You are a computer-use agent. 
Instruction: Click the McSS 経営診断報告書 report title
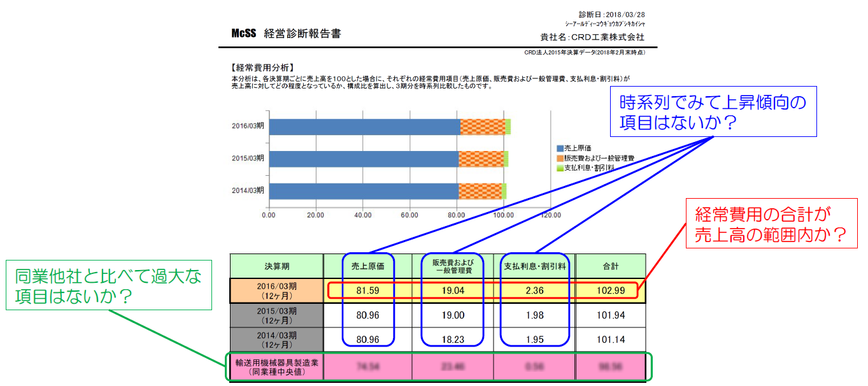pyautogui.click(x=287, y=34)
